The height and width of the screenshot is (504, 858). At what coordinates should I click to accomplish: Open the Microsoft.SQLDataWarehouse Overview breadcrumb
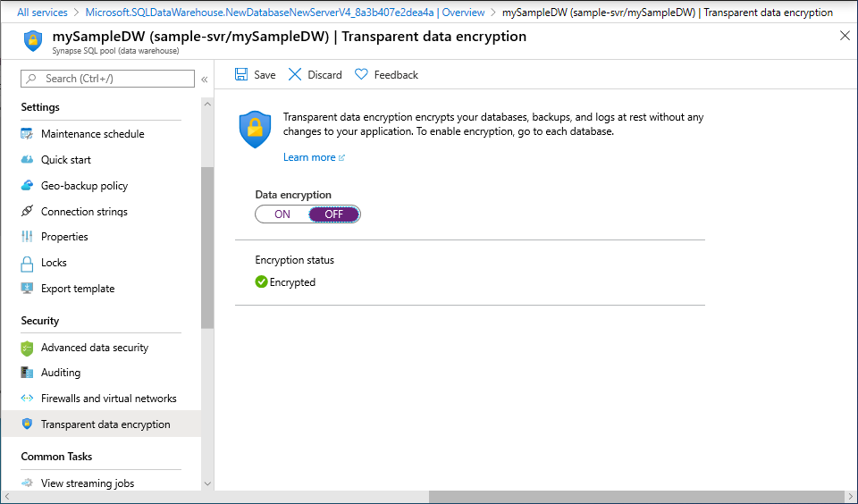click(x=285, y=12)
